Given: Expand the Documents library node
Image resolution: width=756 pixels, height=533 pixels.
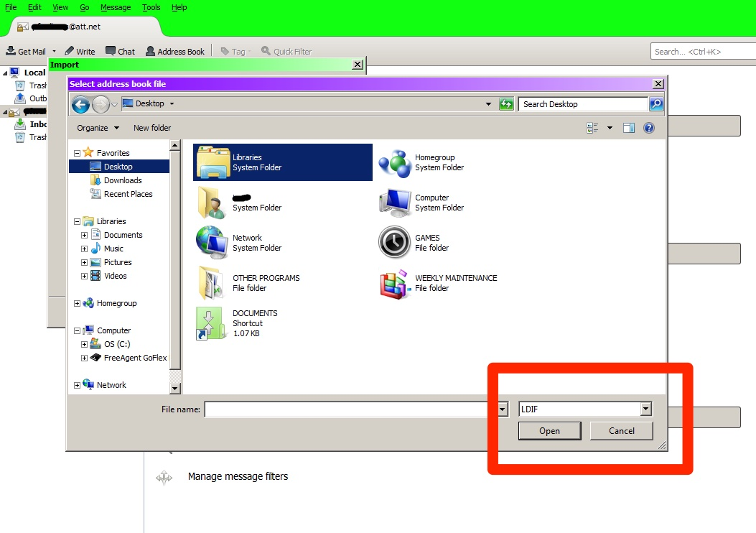Looking at the screenshot, I should (x=85, y=236).
